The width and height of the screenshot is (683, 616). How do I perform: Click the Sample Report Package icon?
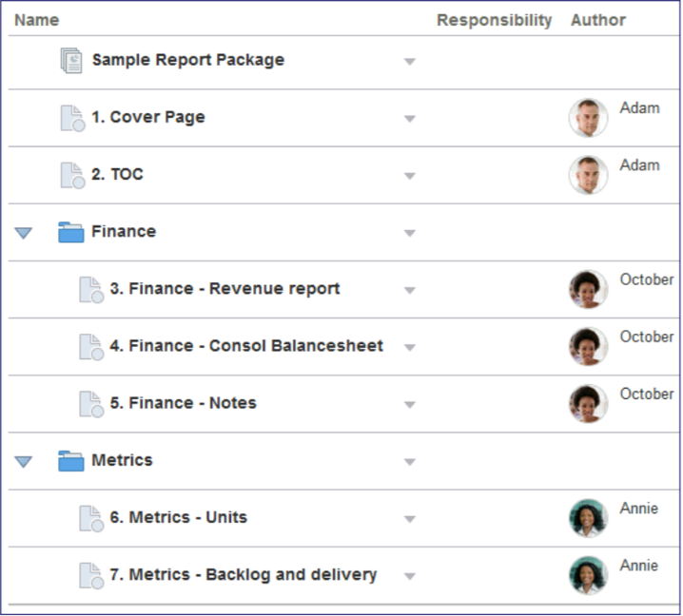[x=71, y=61]
